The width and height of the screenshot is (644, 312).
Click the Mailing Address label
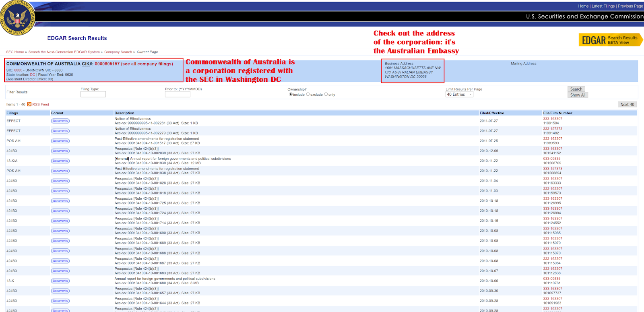[x=524, y=64]
